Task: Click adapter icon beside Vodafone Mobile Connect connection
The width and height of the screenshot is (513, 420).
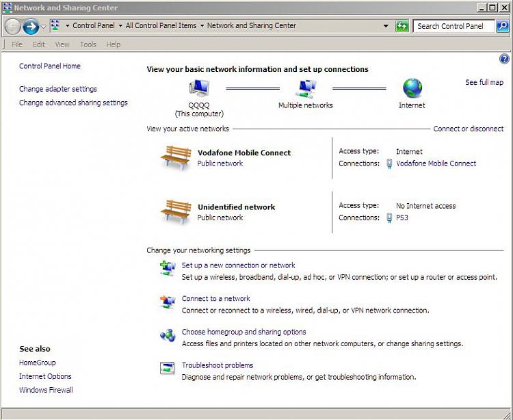Action: click(389, 163)
